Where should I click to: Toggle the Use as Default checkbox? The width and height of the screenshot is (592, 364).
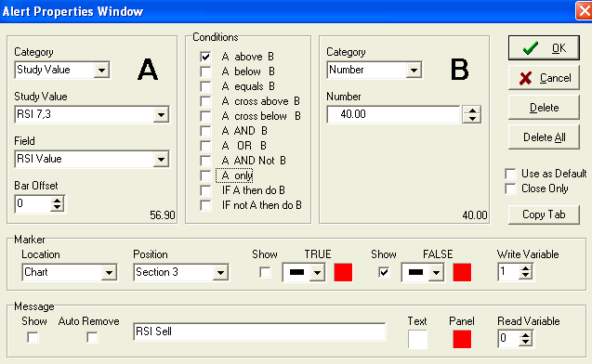[510, 174]
